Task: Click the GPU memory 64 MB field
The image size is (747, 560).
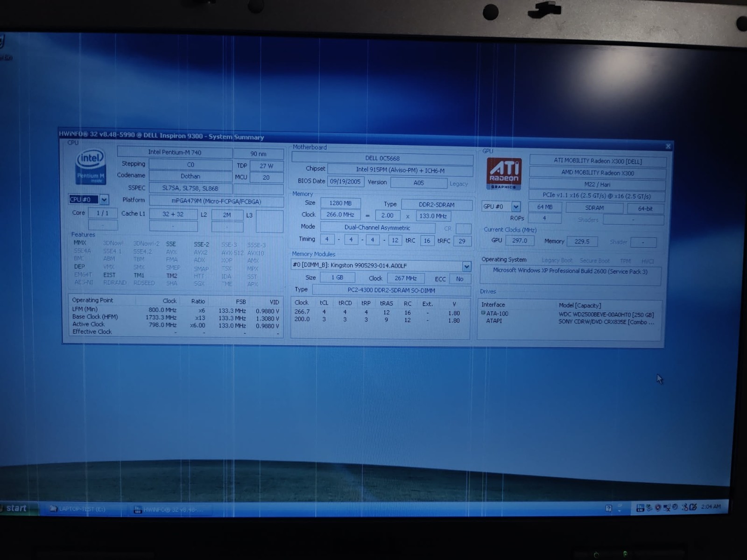Action: click(x=545, y=207)
